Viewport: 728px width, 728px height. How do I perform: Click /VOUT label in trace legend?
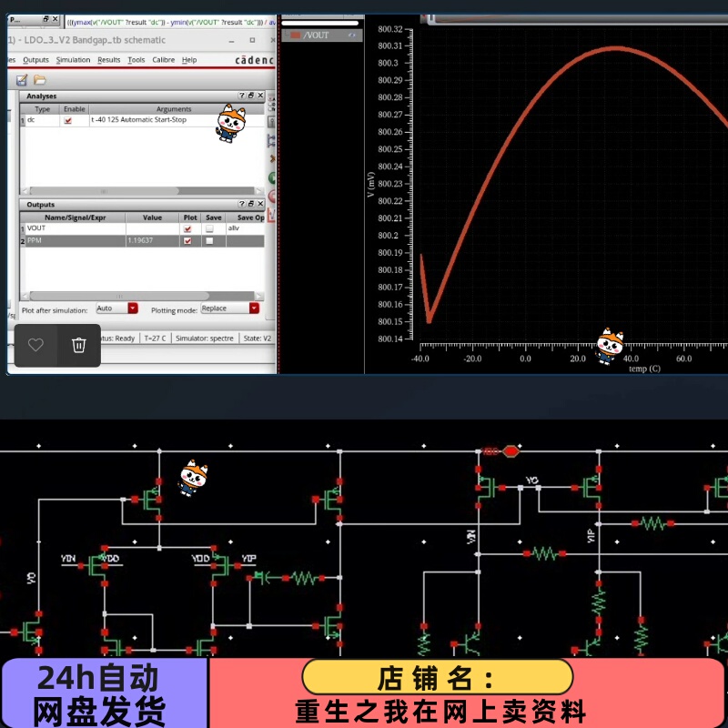[316, 35]
